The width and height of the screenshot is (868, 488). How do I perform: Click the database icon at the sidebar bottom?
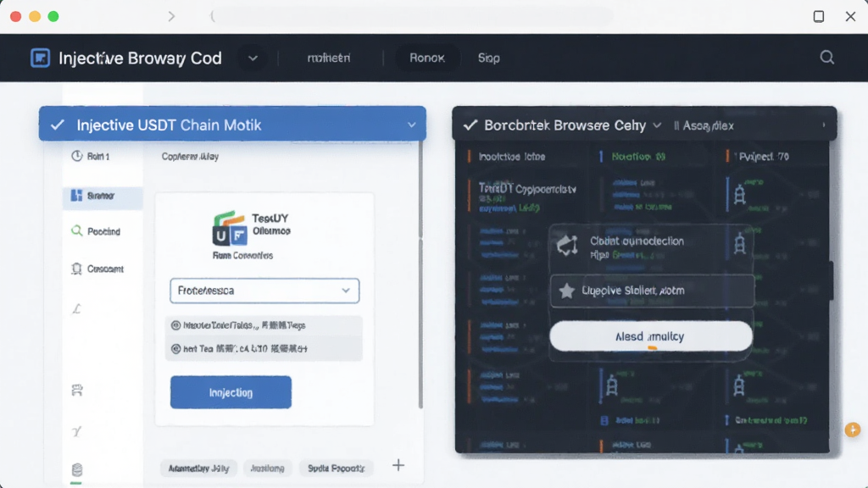click(77, 470)
